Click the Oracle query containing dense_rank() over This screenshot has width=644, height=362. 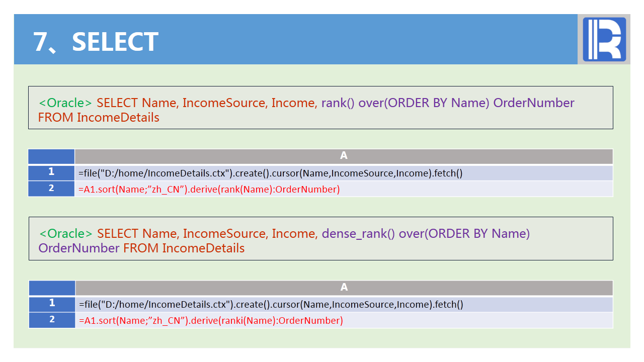(321, 238)
